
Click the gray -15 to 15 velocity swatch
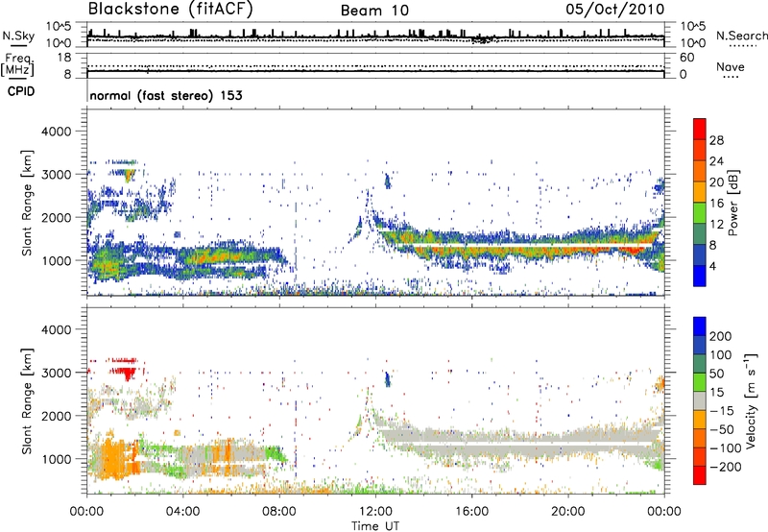click(700, 400)
